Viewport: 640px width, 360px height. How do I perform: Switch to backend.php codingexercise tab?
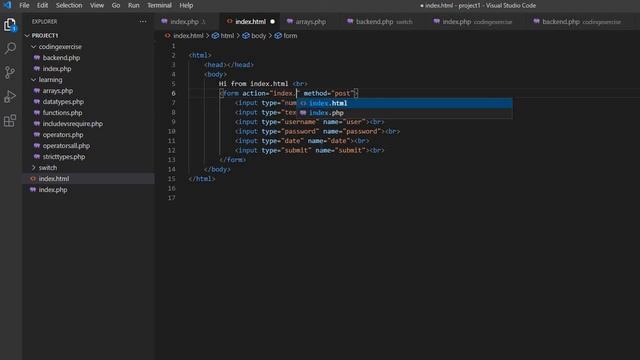pyautogui.click(x=581, y=22)
